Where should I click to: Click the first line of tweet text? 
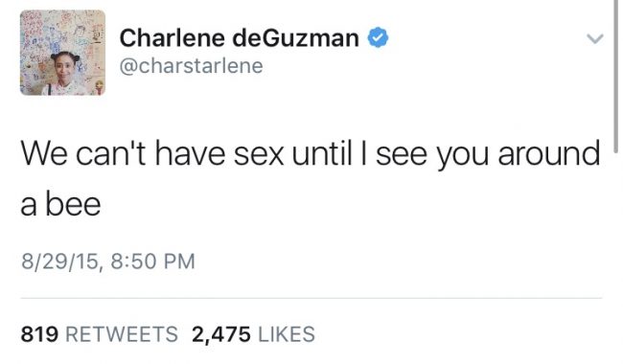point(311,153)
